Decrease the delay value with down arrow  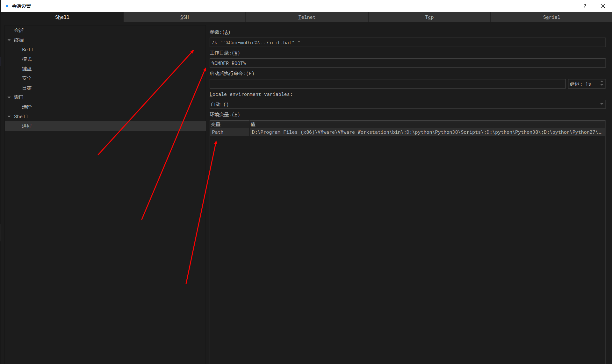601,85
